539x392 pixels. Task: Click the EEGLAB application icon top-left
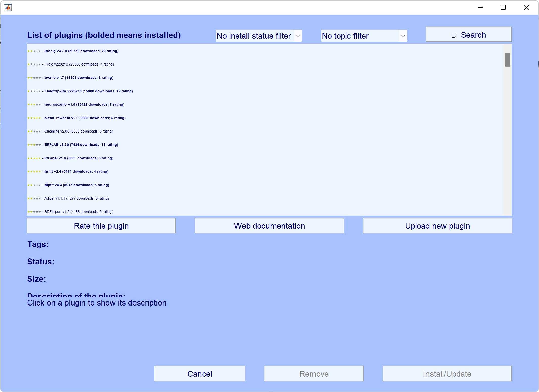(x=8, y=8)
